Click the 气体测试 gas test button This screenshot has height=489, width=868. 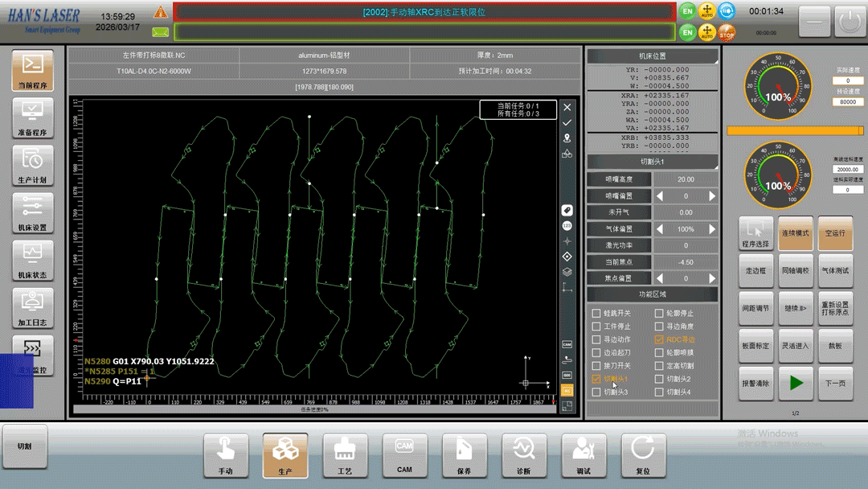point(836,270)
